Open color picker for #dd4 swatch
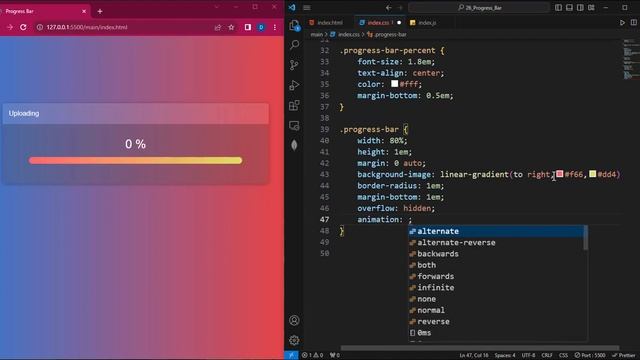Screen dimensions: 640x360 (x=593, y=174)
